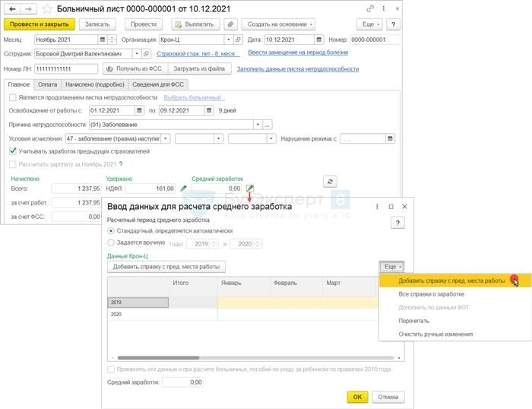This screenshot has height=409, width=532.
Task: Open the Создать на основании dropdown
Action: tap(279, 24)
